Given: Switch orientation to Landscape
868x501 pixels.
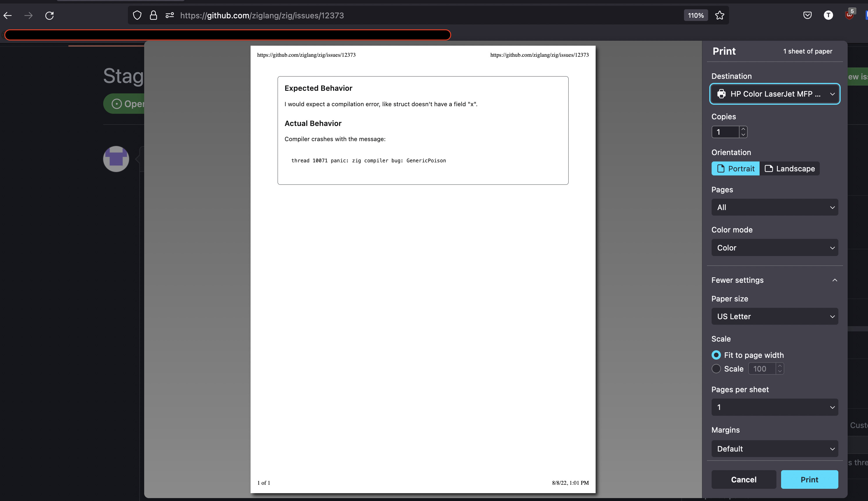Looking at the screenshot, I should [789, 169].
